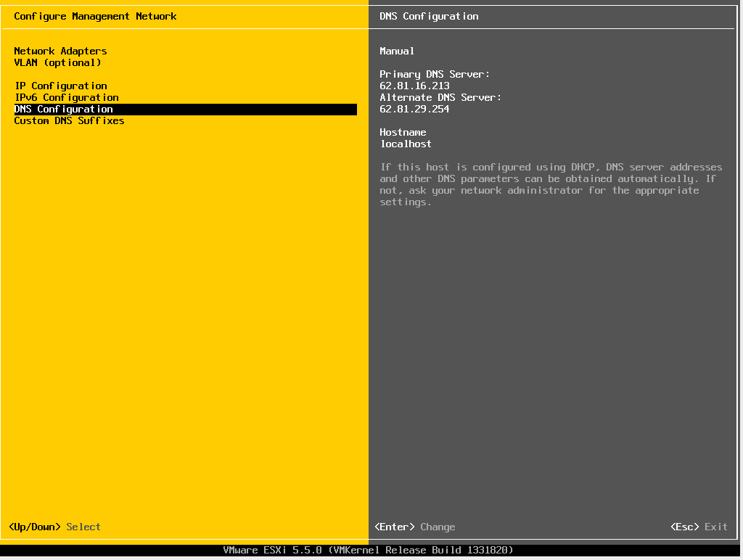The image size is (743, 560).
Task: Open Custom DNS Suffixes option
Action: tap(69, 120)
